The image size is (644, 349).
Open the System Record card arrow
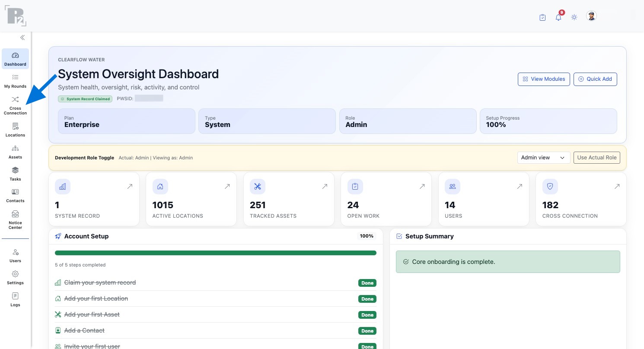130,187
